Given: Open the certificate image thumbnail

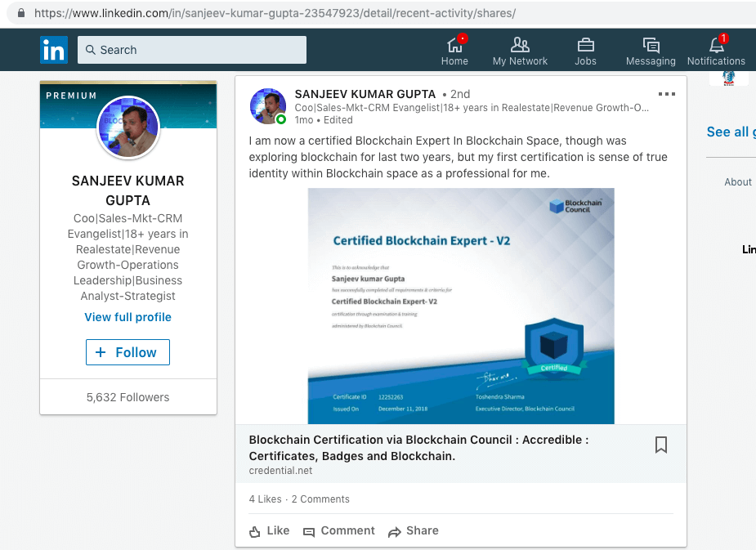Looking at the screenshot, I should pyautogui.click(x=461, y=306).
